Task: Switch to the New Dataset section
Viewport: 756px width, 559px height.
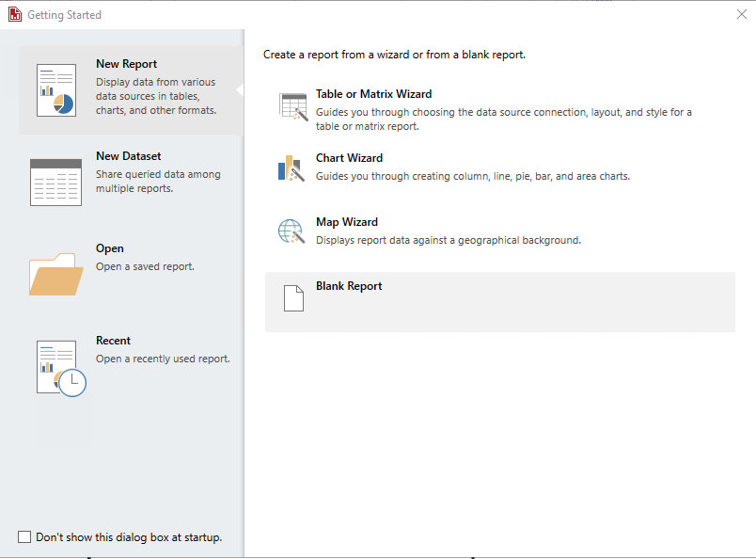Action: click(x=128, y=156)
